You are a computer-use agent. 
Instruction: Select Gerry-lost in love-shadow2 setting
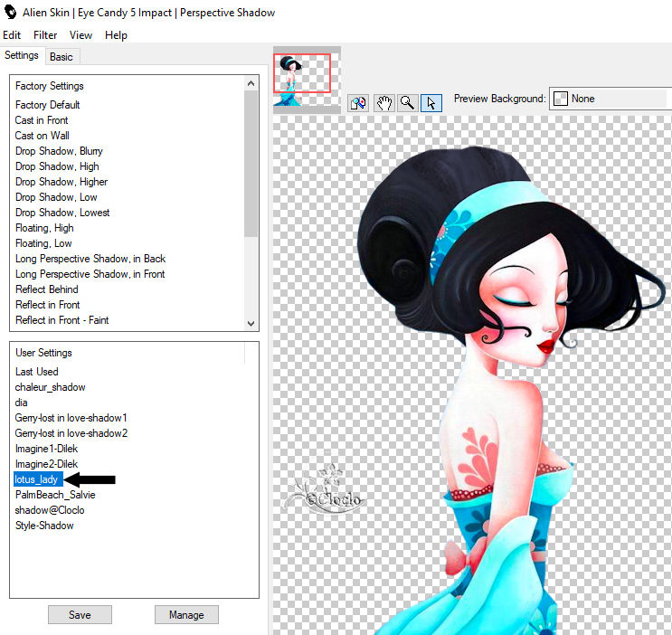pyautogui.click(x=71, y=433)
